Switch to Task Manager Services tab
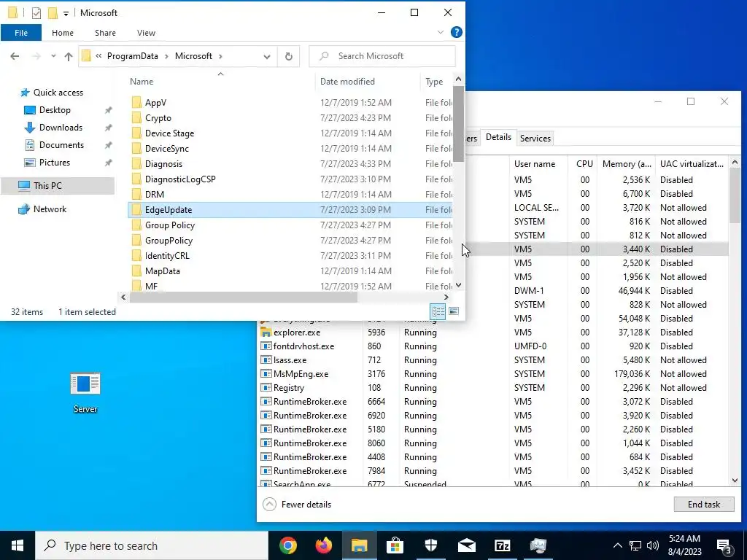This screenshot has width=747, height=560. (x=535, y=138)
